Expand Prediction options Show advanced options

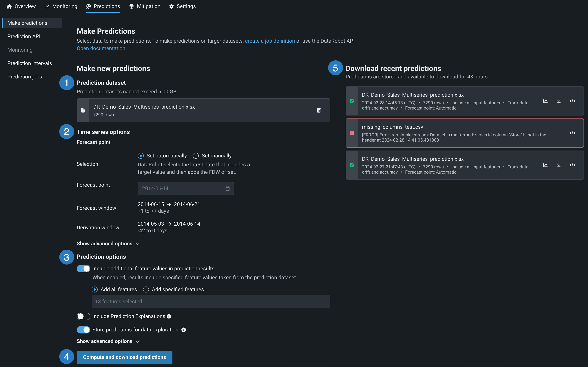click(108, 341)
